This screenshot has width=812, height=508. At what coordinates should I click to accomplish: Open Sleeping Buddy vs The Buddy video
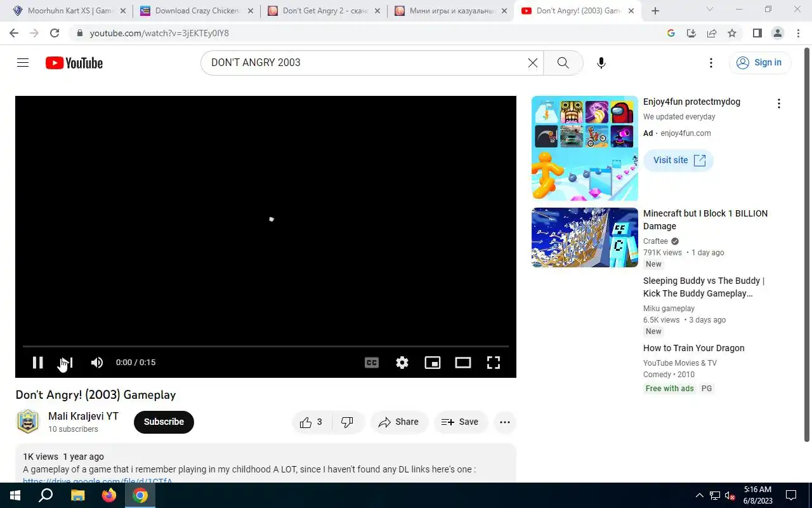coord(704,287)
